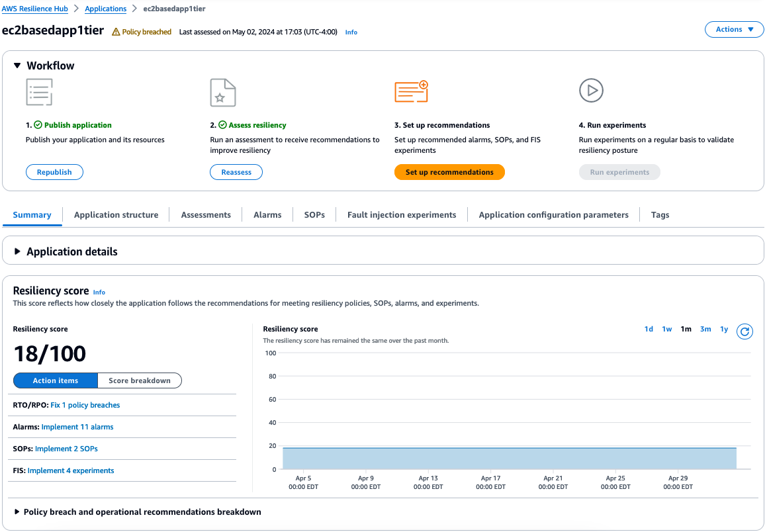
Task: Open the Applications breadcrumb link
Action: pos(106,9)
